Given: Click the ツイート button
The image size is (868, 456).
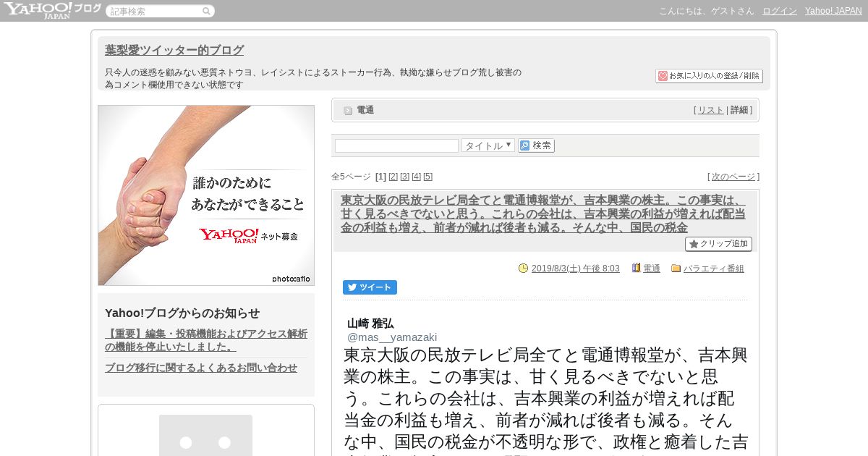Looking at the screenshot, I should [x=370, y=287].
